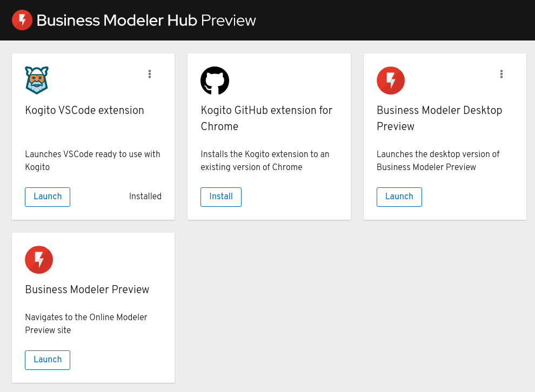
Task: Click the Business Modeler Preview red lightning icon
Action: 38,260
